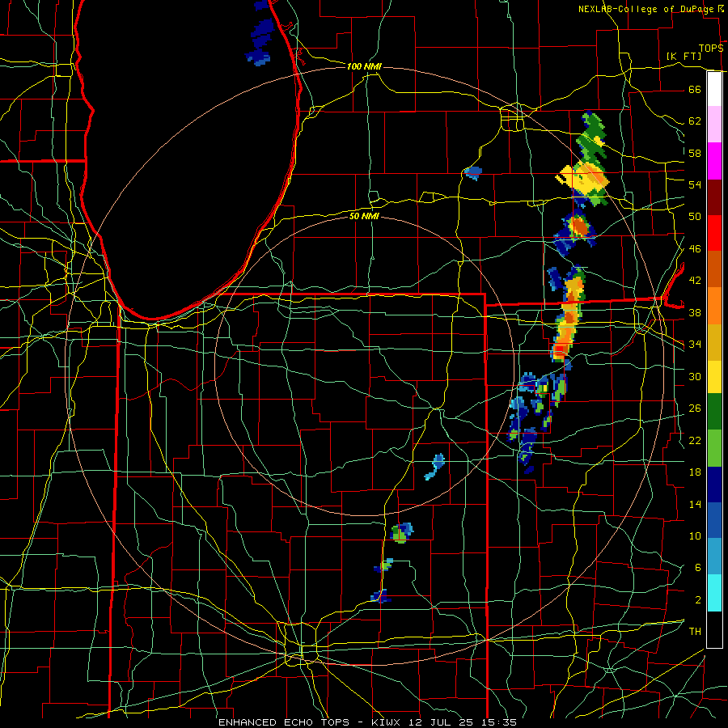Viewport: 728px width, 728px height.
Task: Click the 6 scale value
Action: click(x=698, y=567)
